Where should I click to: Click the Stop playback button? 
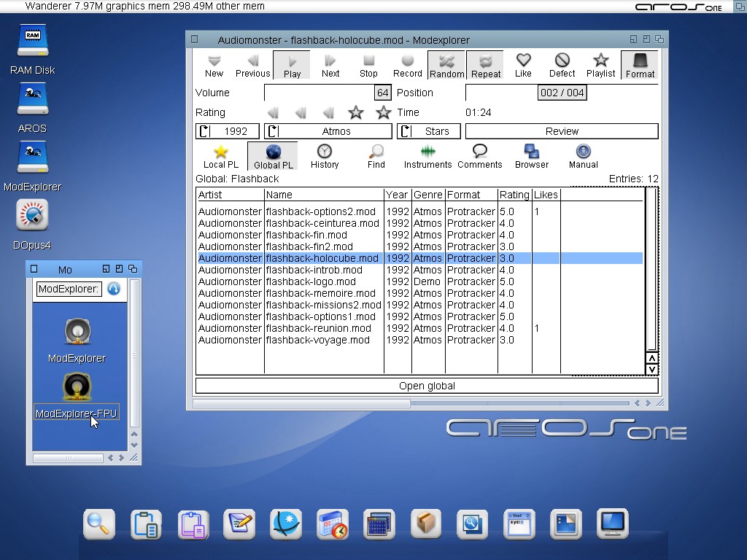[368, 65]
